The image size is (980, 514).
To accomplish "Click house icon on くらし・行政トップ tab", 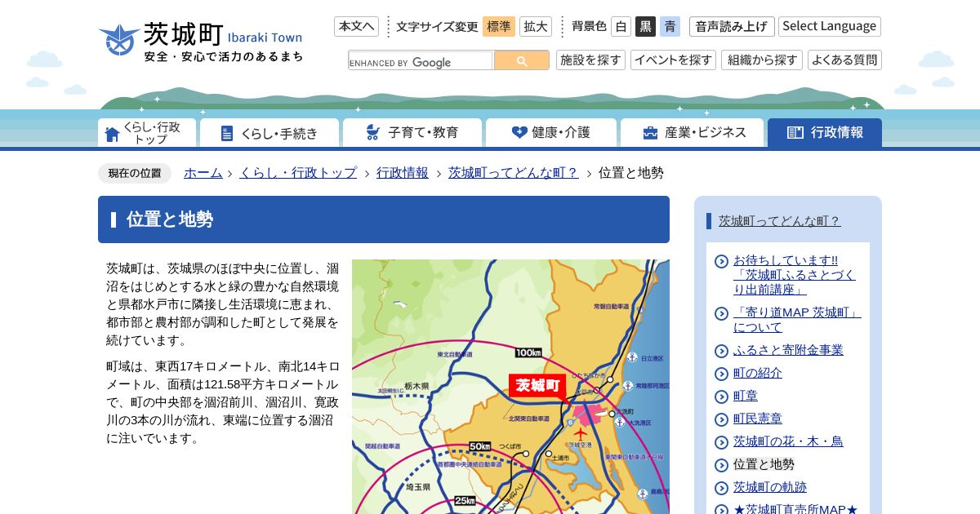I will (x=113, y=134).
